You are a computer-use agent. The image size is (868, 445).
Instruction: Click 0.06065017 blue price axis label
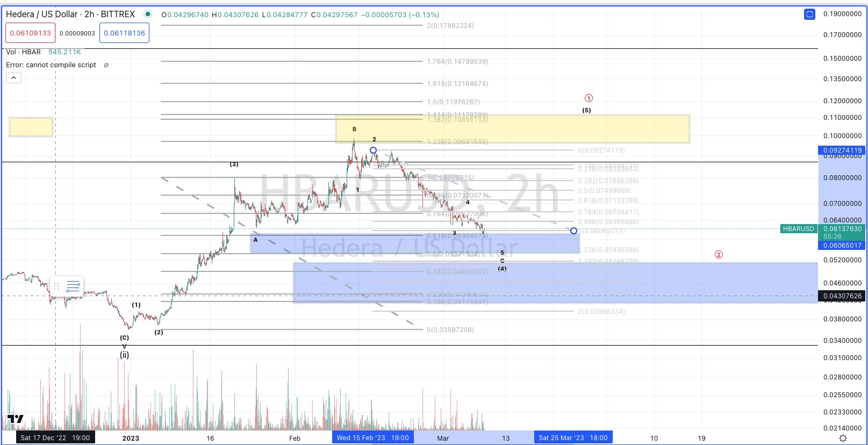842,245
